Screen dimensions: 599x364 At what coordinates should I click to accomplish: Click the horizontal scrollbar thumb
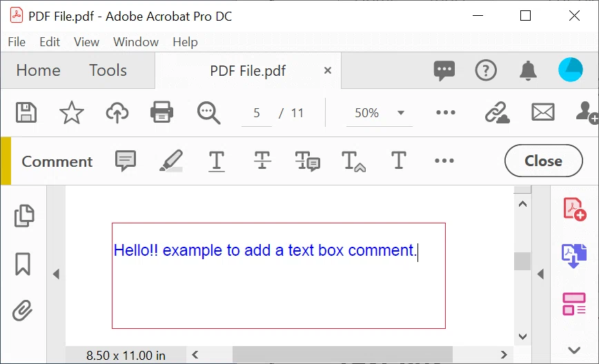tap(343, 355)
